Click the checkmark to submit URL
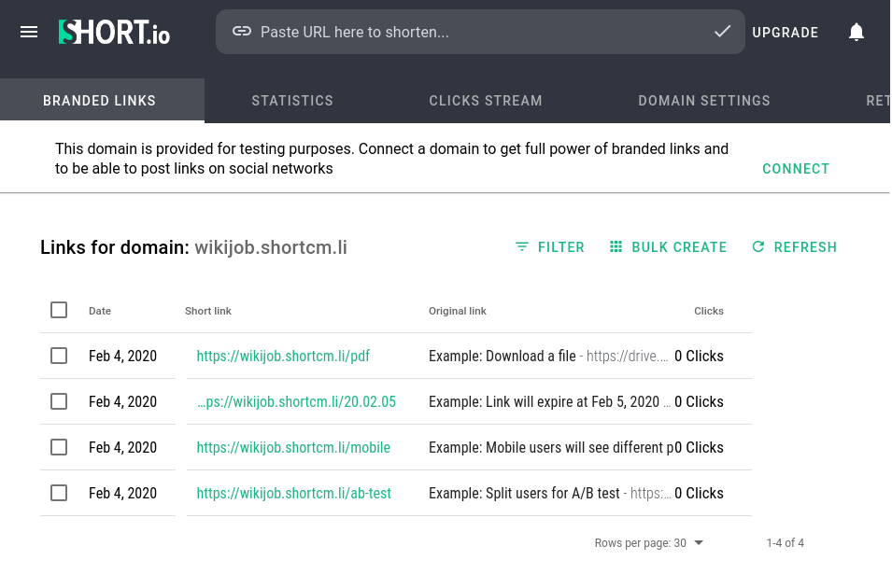The image size is (892, 588). 722,32
